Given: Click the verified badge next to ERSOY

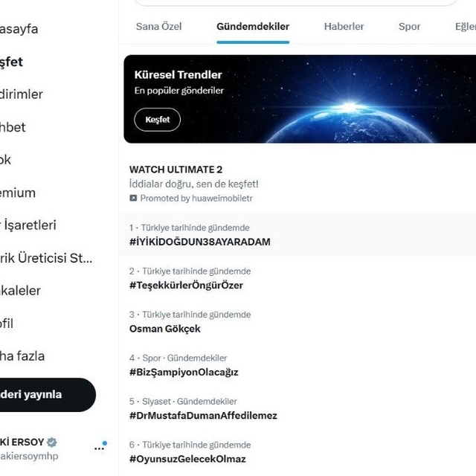Looking at the screenshot, I should click(x=53, y=442).
